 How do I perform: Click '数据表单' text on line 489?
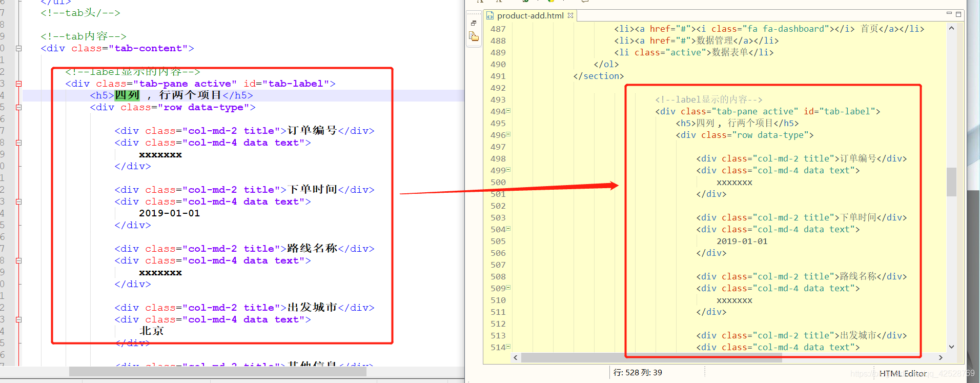coord(730,52)
